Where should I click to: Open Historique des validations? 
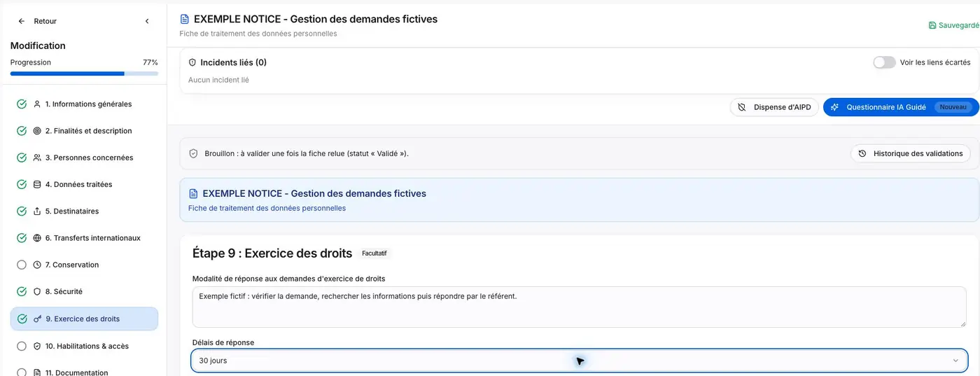pyautogui.click(x=911, y=153)
